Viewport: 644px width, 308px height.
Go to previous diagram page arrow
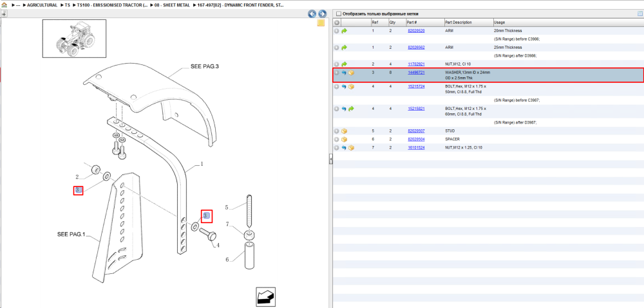[x=312, y=14]
